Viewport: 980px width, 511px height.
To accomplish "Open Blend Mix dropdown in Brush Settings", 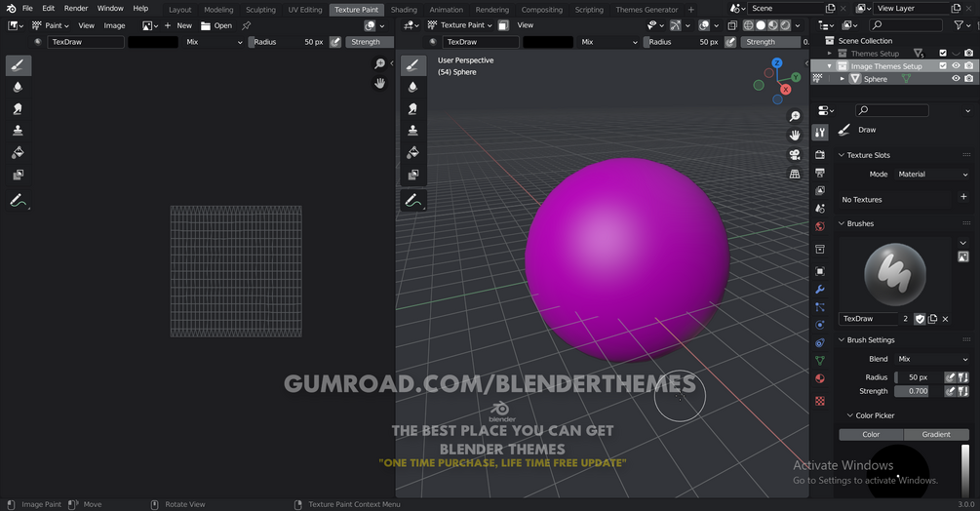I will click(x=931, y=359).
